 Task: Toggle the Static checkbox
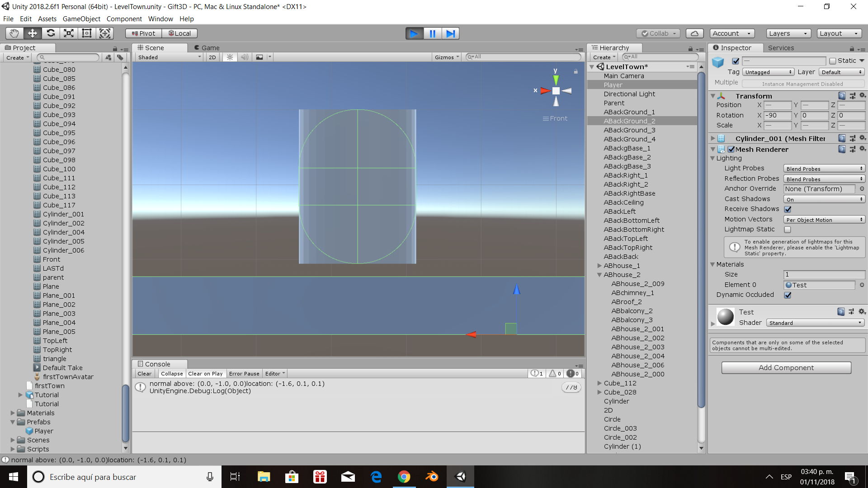(833, 61)
